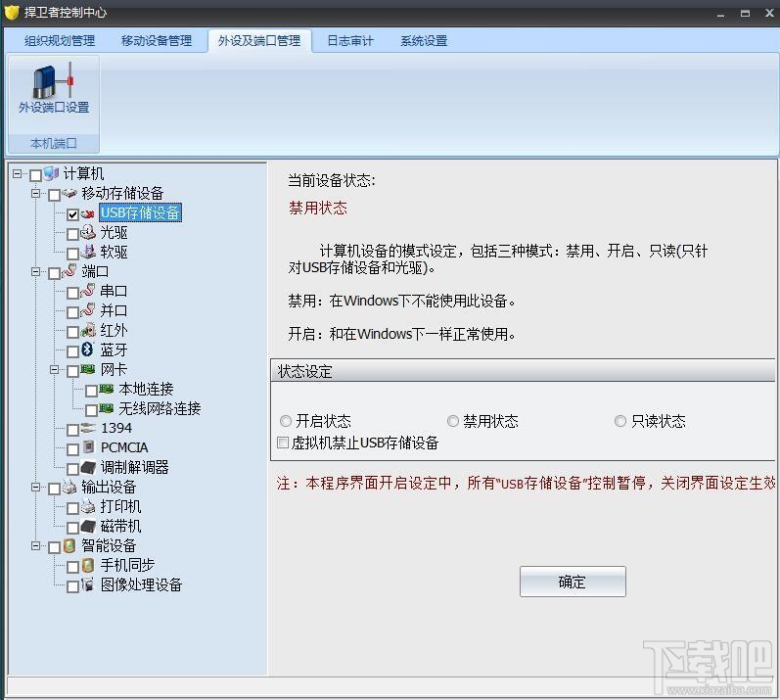The width and height of the screenshot is (780, 700).
Task: Click the 本地连接 network icon
Action: 107,389
